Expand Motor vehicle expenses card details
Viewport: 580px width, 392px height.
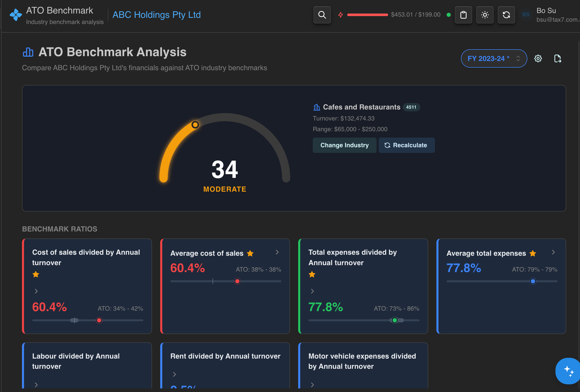pos(312,385)
